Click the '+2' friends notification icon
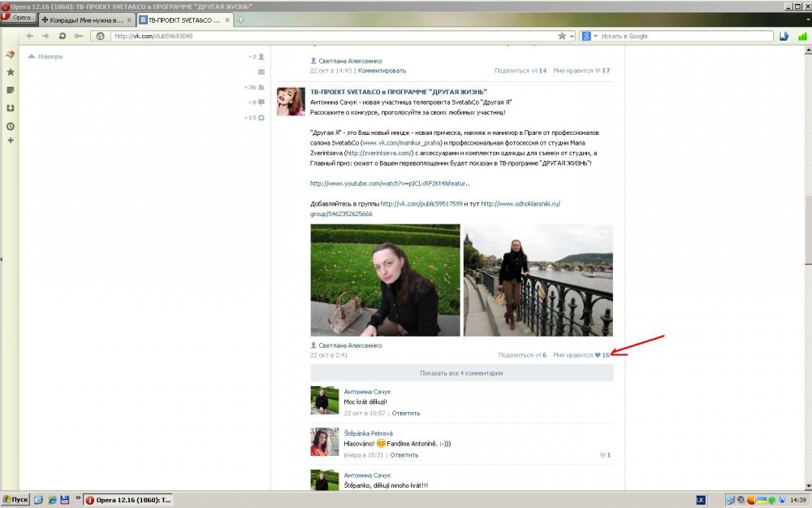812x508 pixels. click(x=257, y=57)
